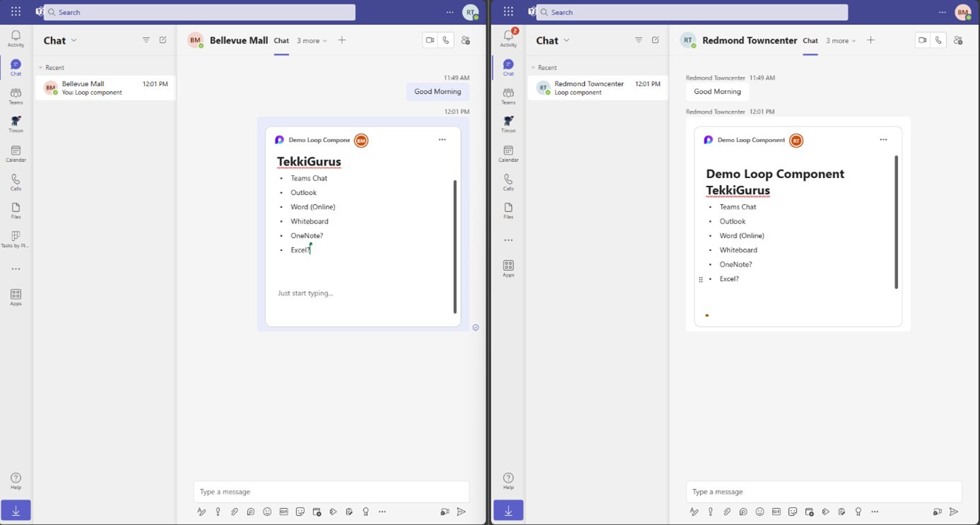
Task: Start video call in Redmond Towncenter chat
Action: (922, 40)
